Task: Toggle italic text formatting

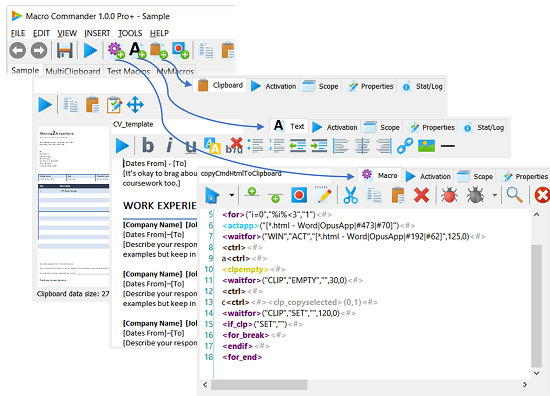Action: [x=169, y=145]
